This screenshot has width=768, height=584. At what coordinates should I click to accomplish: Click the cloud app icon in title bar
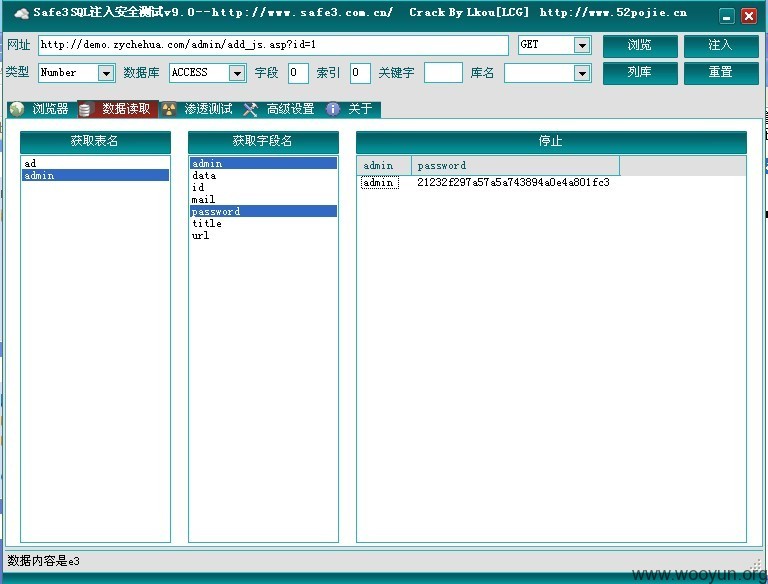[22, 13]
